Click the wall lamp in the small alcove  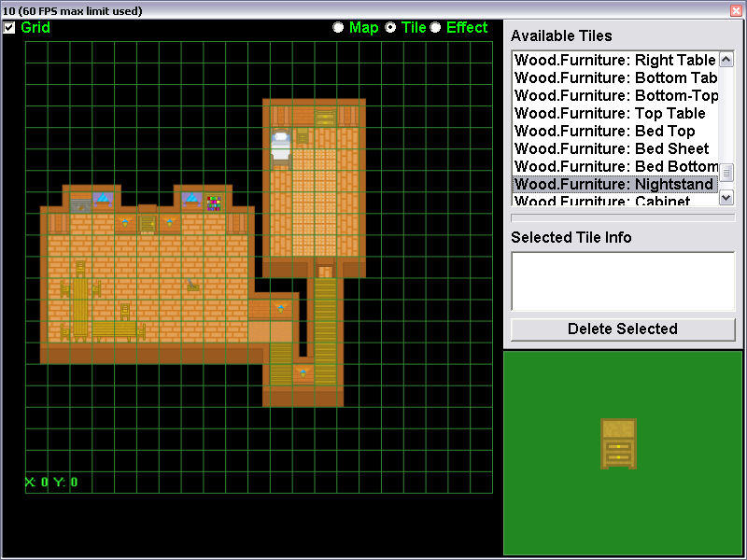pyautogui.click(x=281, y=309)
